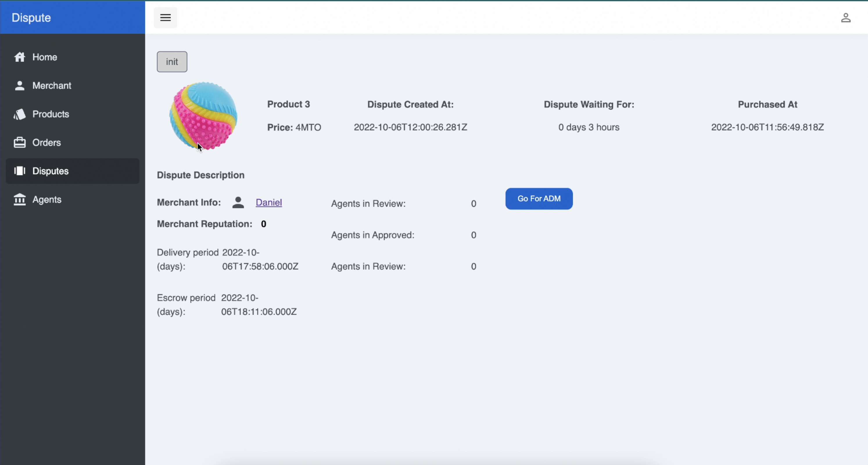868x465 pixels.
Task: Open Daniel's merchant profile link
Action: (268, 202)
